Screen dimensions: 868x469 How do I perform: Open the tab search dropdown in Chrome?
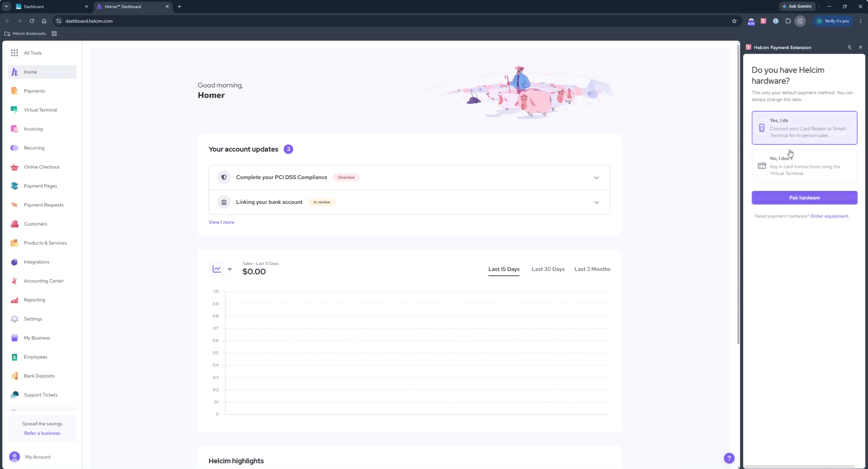pos(6,6)
